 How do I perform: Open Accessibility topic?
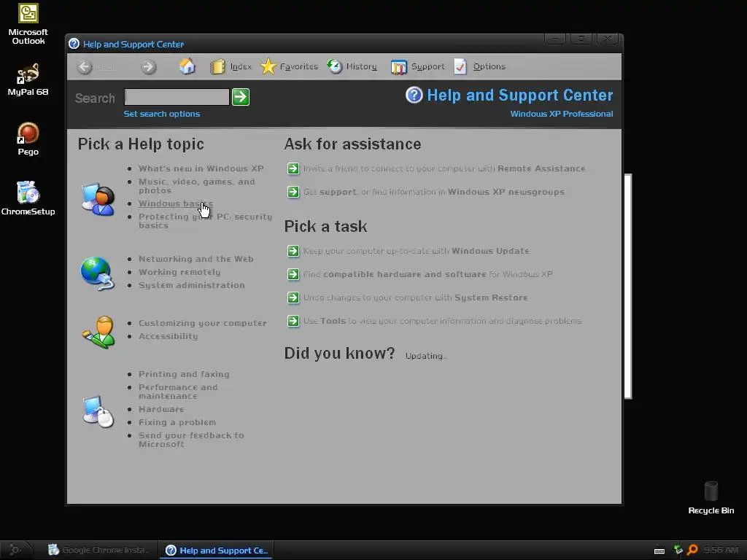pos(169,336)
